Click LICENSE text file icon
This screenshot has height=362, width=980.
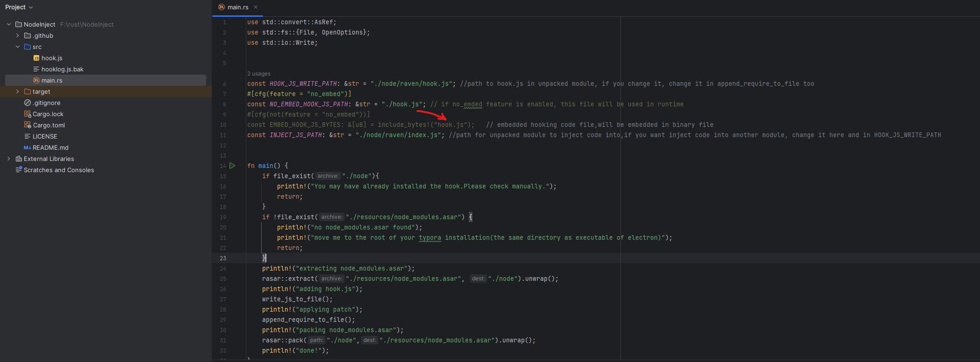(x=28, y=136)
